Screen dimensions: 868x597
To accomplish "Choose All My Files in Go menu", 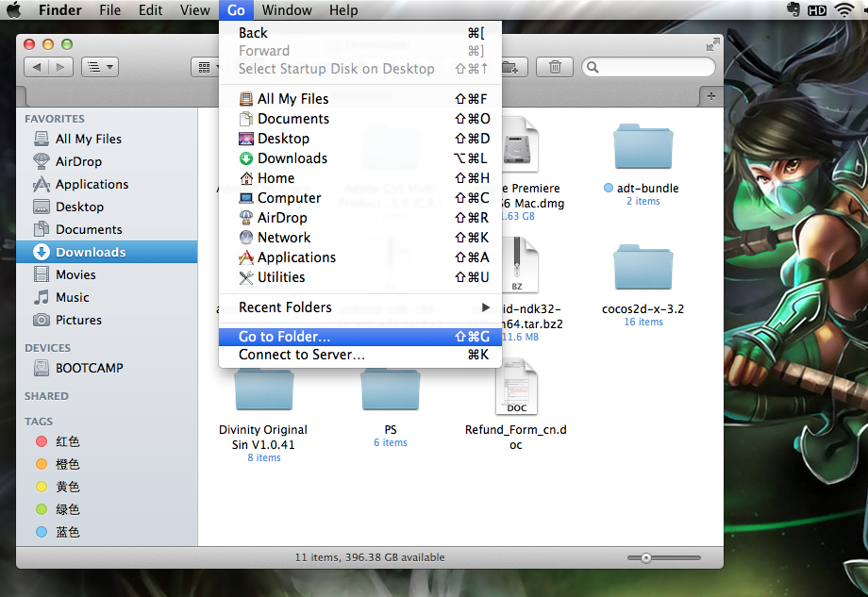I will (x=360, y=99).
